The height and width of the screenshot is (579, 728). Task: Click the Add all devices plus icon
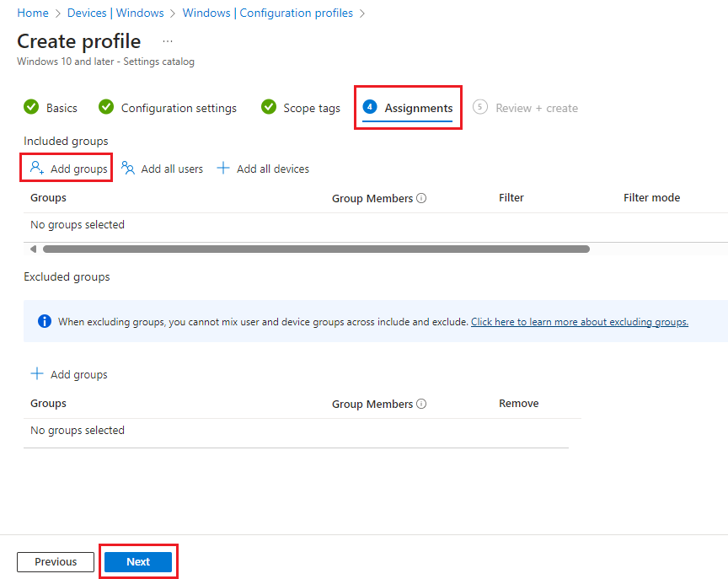pyautogui.click(x=222, y=168)
